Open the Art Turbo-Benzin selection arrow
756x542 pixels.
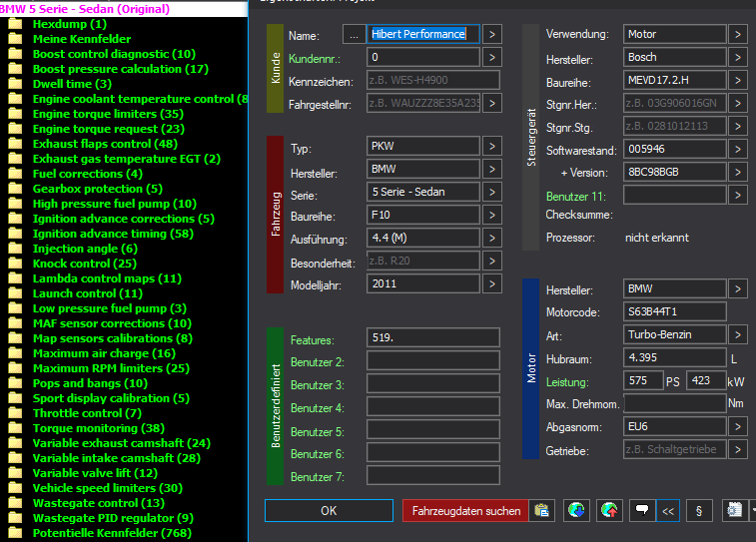pyautogui.click(x=738, y=334)
